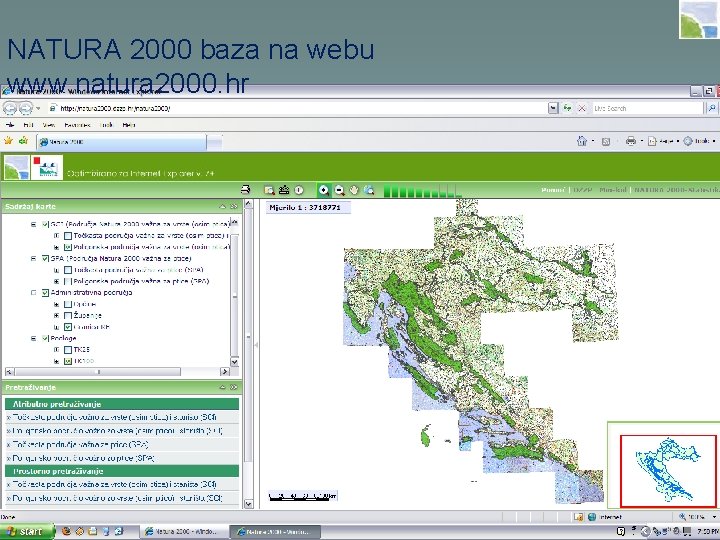Toggle Poligonska područja važna za vrste checkbox
This screenshot has width=720, height=540.
click(68, 248)
